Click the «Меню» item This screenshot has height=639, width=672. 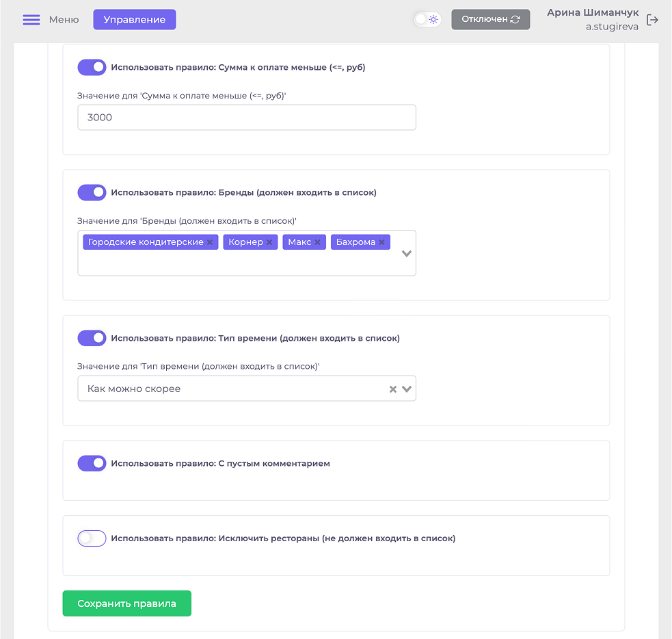coord(64,19)
